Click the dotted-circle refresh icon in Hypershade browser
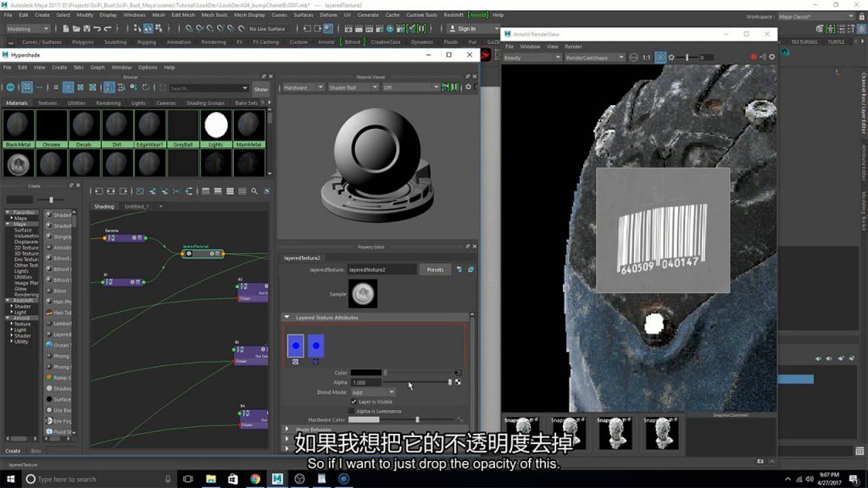868x488 pixels. (x=146, y=87)
